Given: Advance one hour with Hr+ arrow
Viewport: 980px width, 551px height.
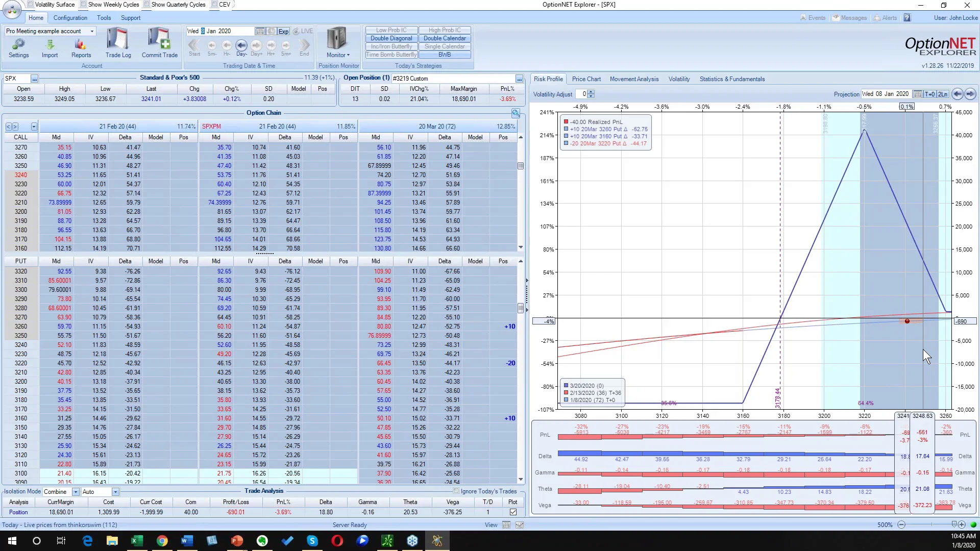Looking at the screenshot, I should pos(271,45).
